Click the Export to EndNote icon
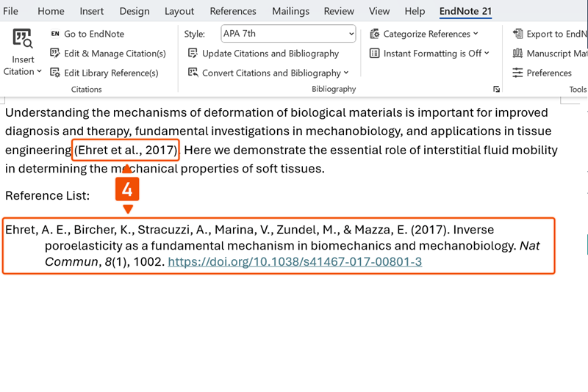The width and height of the screenshot is (588, 392). (518, 34)
